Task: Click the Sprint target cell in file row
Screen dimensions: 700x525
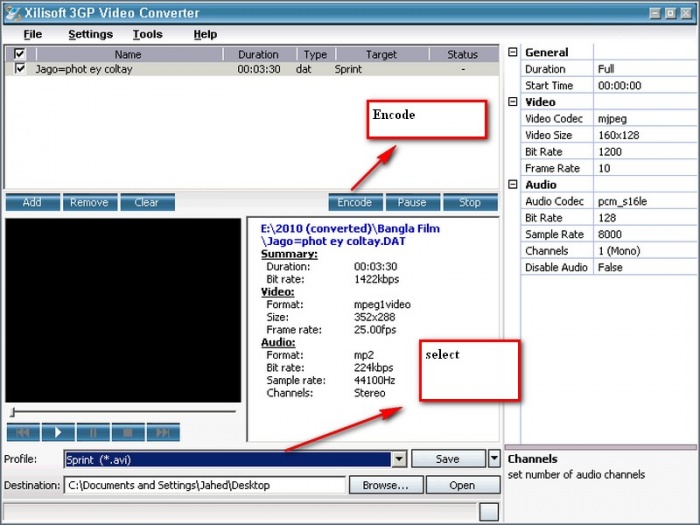Action: (x=348, y=69)
